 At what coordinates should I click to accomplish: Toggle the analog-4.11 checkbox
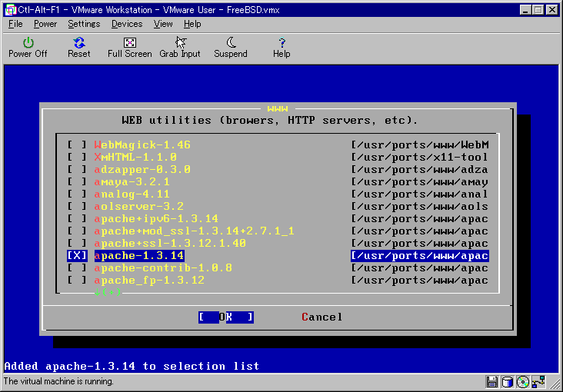click(77, 194)
